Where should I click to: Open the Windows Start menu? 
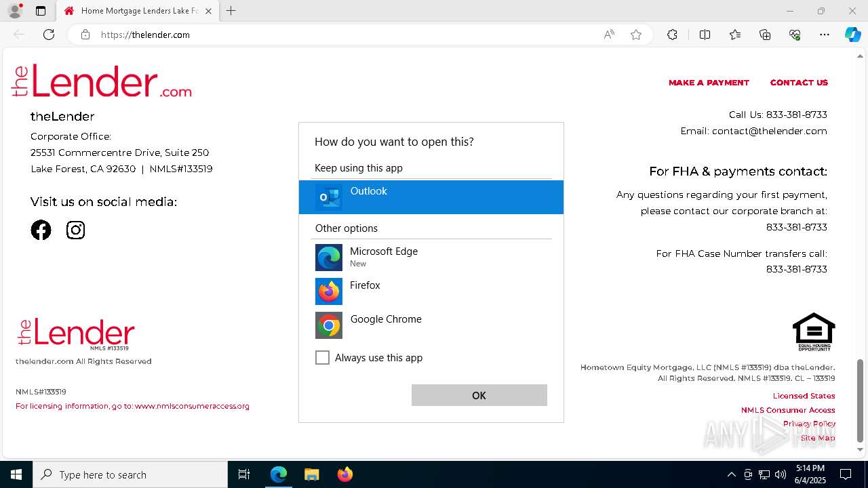click(x=16, y=474)
